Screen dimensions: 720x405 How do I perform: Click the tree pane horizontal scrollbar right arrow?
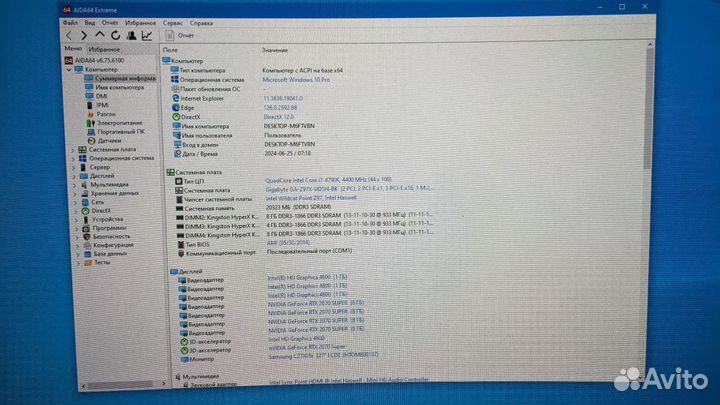pyautogui.click(x=164, y=383)
